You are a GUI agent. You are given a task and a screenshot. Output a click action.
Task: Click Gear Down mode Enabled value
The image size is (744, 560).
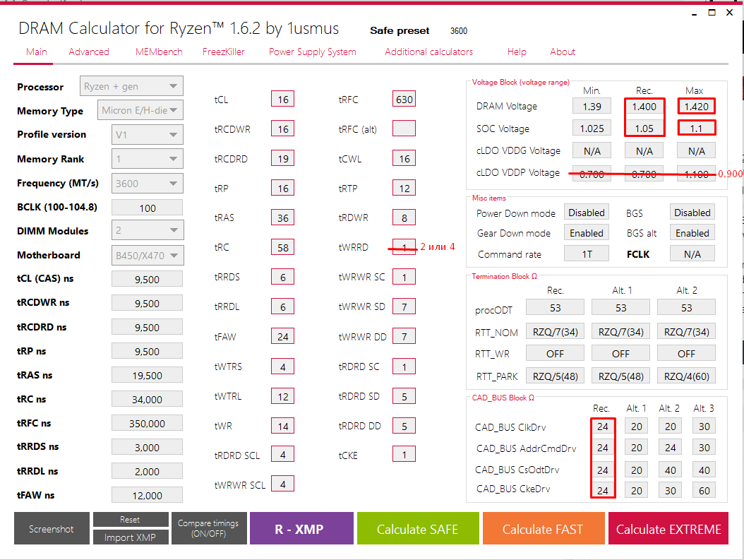point(587,233)
